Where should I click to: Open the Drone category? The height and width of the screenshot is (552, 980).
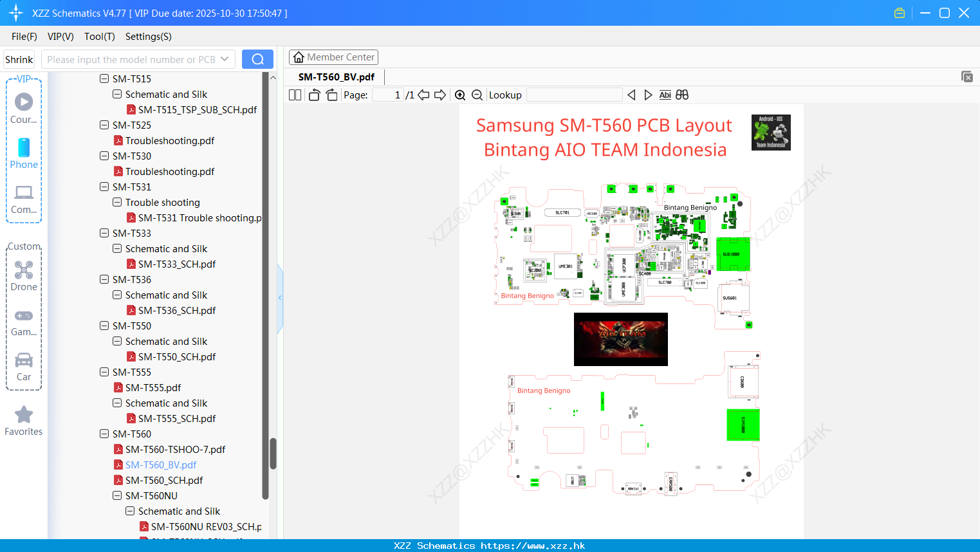(24, 275)
